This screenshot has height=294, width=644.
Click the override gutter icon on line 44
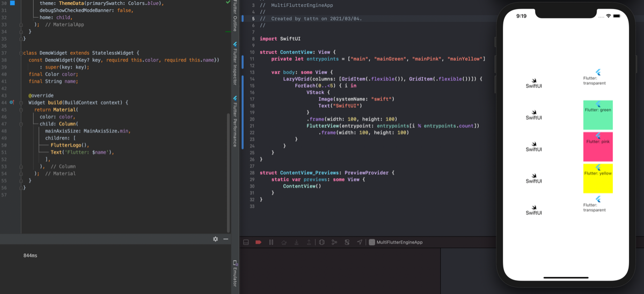(12, 101)
